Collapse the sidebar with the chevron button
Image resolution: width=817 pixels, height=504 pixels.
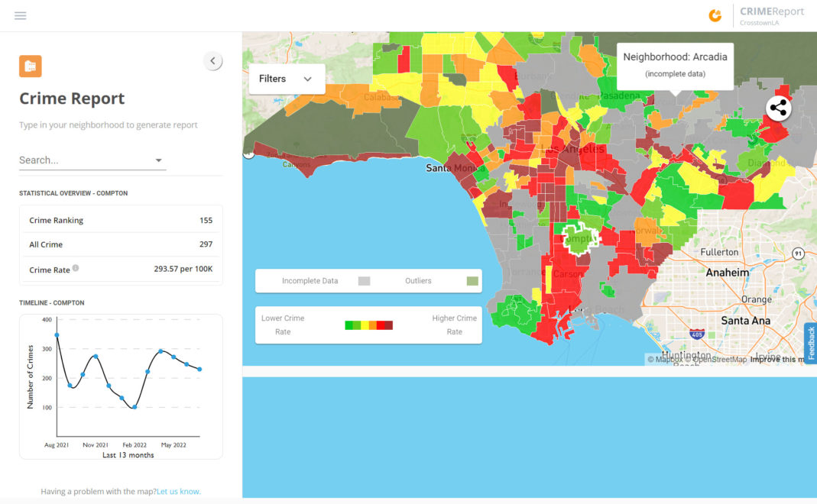click(x=213, y=61)
